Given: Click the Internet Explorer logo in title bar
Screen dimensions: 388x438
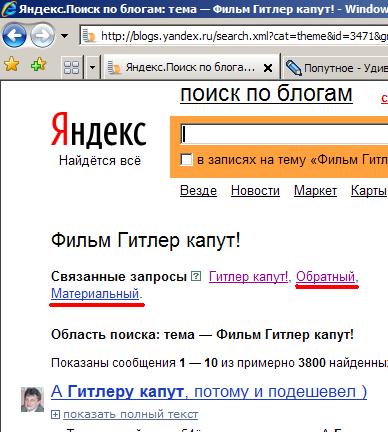Looking at the screenshot, I should 9,9.
